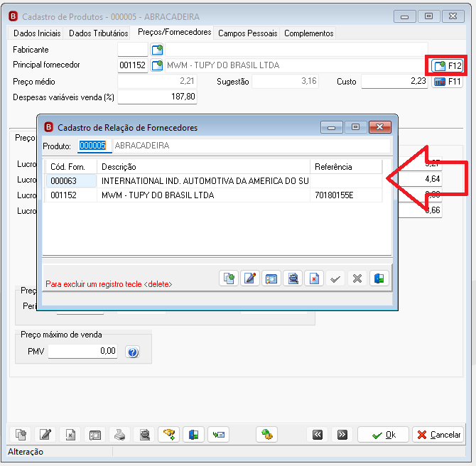Image resolution: width=476 pixels, height=466 pixels.
Task: Click the green arrow card icon in bottom toolbar
Action: [x=219, y=435]
